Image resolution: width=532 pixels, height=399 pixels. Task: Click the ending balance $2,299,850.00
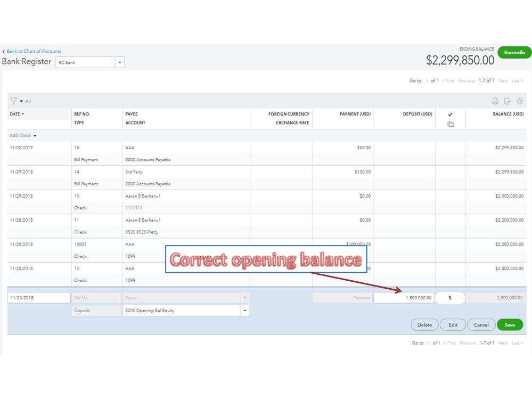460,60
